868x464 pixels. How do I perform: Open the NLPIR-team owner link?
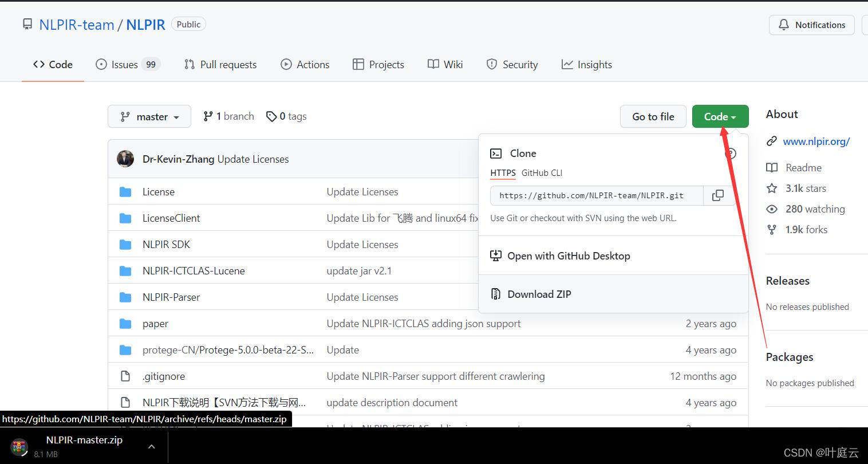pyautogui.click(x=77, y=25)
